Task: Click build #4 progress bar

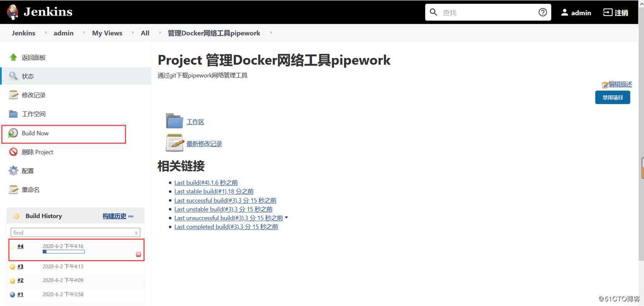Action: point(63,252)
